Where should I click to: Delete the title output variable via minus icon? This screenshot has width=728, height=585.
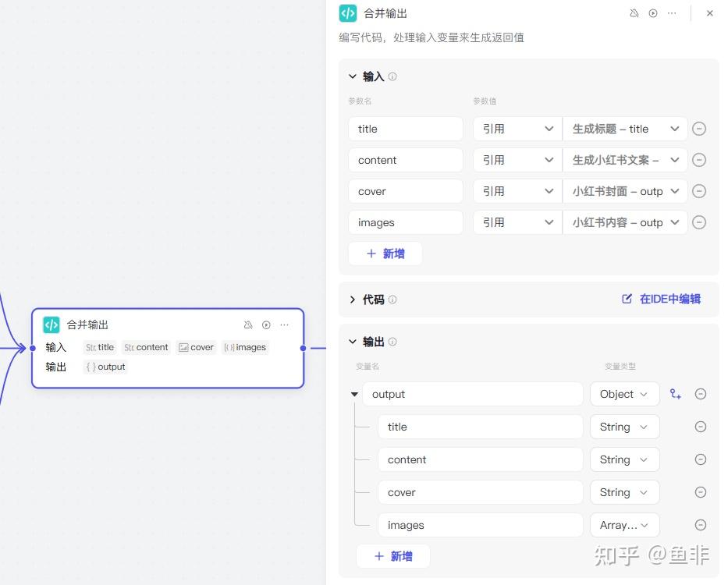[x=700, y=427]
